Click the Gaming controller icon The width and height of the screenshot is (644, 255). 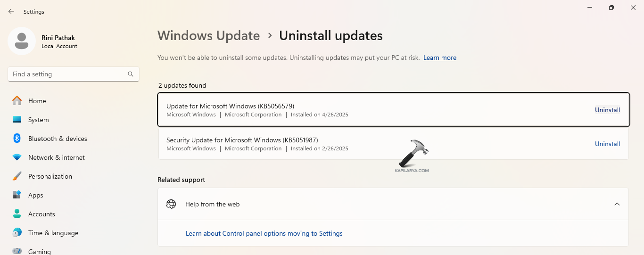click(x=17, y=251)
